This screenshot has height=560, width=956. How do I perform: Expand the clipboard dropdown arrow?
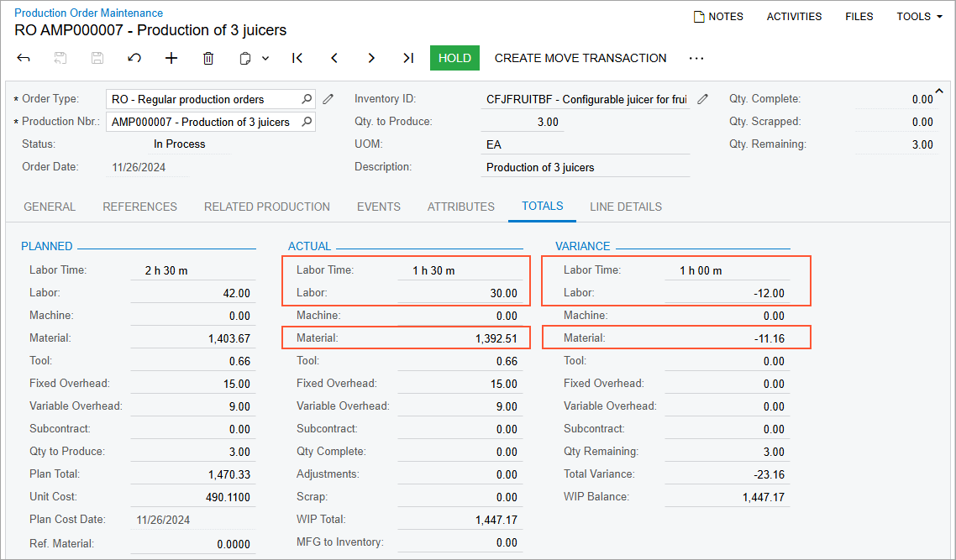click(x=265, y=58)
